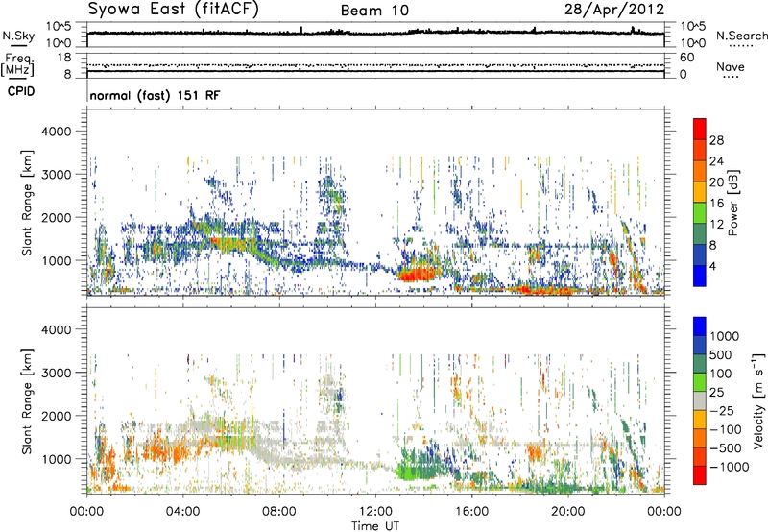Click the strong red echo near 13:30 in power panel
Image resolution: width=768 pixels, height=532 pixels.
tap(416, 274)
